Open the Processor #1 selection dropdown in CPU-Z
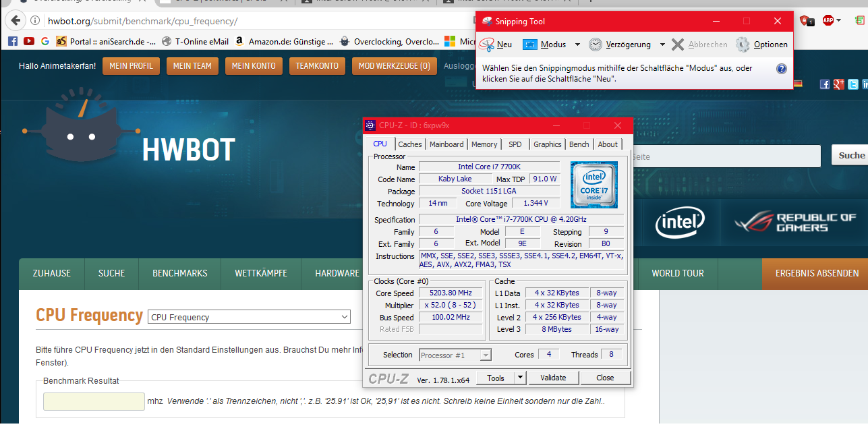This screenshot has width=868, height=437. click(x=455, y=355)
